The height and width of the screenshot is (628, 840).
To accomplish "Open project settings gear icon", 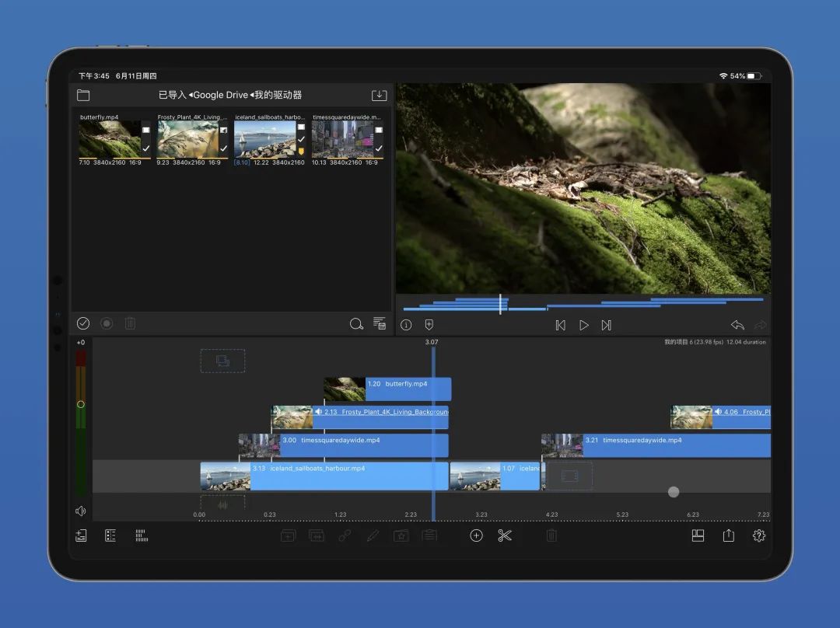I will click(x=759, y=536).
